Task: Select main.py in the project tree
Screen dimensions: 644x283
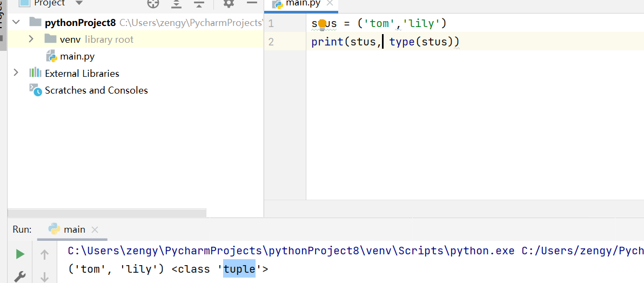Action: tap(77, 56)
